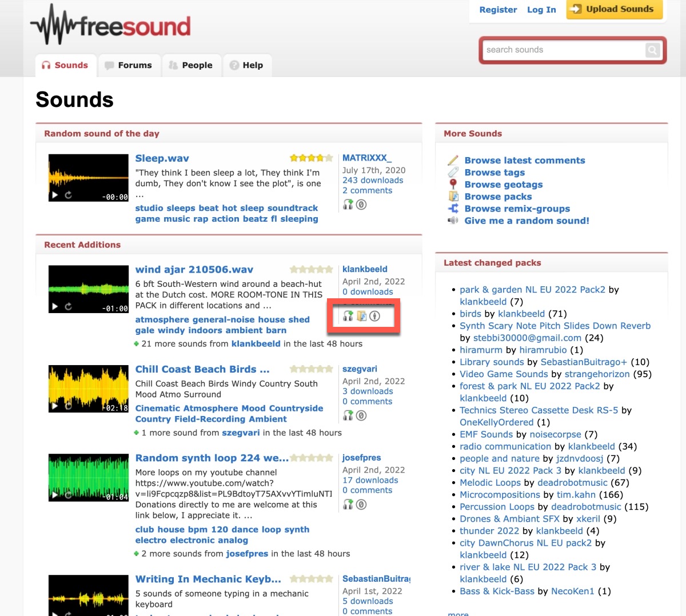Click the CC0 license icon under josefpres's sound
The height and width of the screenshot is (616, 686).
[x=361, y=504]
